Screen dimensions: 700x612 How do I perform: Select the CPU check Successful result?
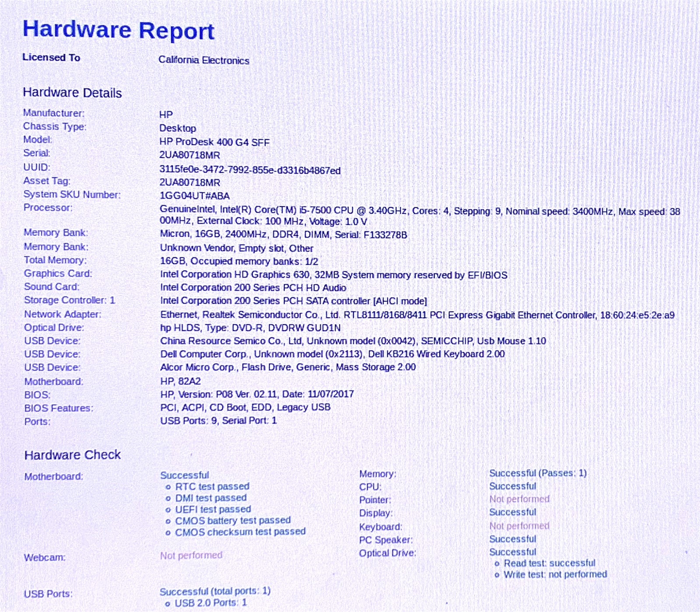pyautogui.click(x=513, y=486)
